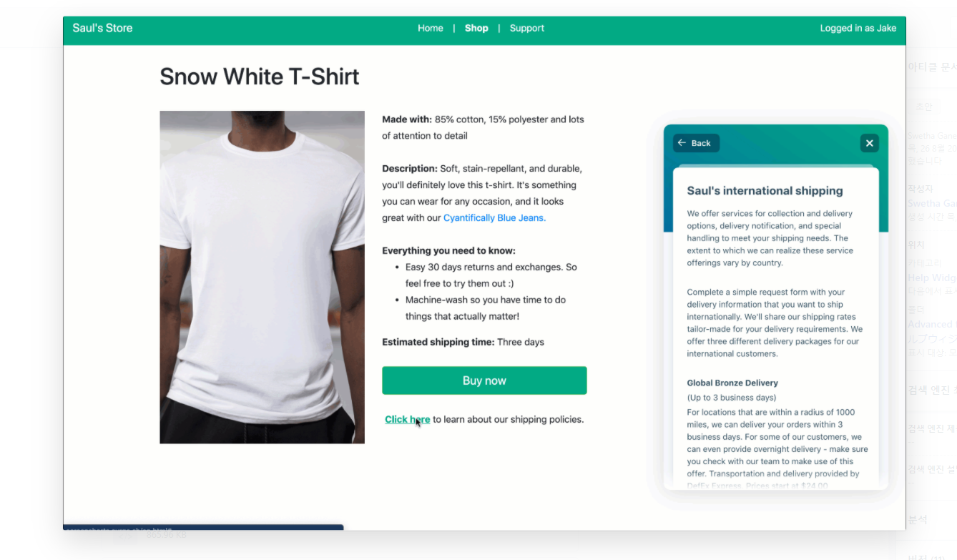This screenshot has width=957, height=560.
Task: Click the white t-shirt product image
Action: click(262, 277)
